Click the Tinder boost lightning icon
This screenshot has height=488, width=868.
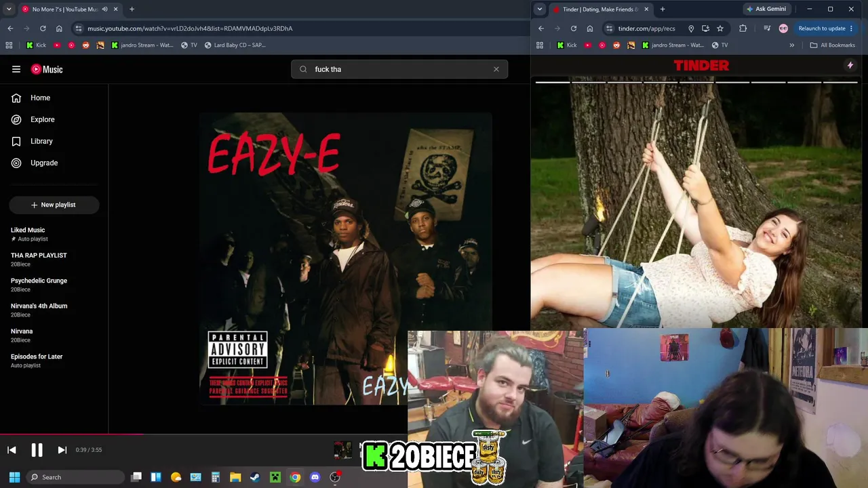tap(850, 65)
